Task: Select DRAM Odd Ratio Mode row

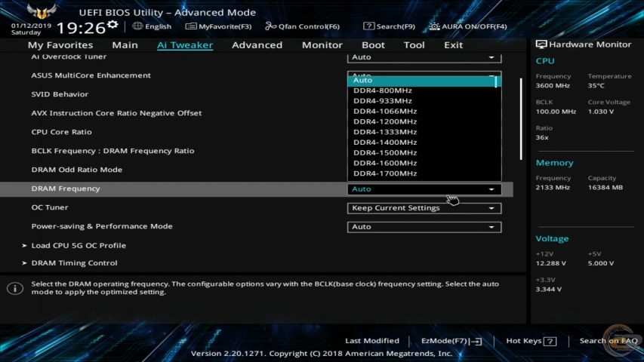Action: [x=77, y=170]
